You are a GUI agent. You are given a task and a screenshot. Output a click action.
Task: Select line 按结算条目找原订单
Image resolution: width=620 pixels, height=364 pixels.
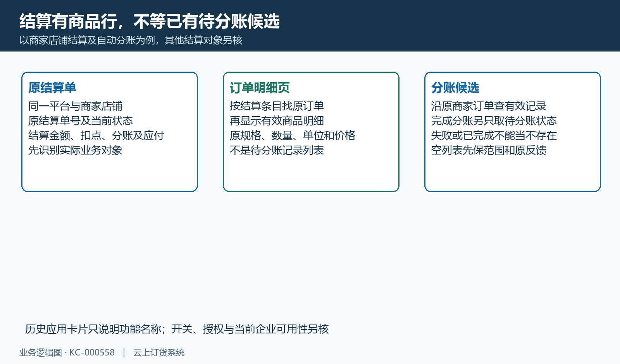point(277,106)
